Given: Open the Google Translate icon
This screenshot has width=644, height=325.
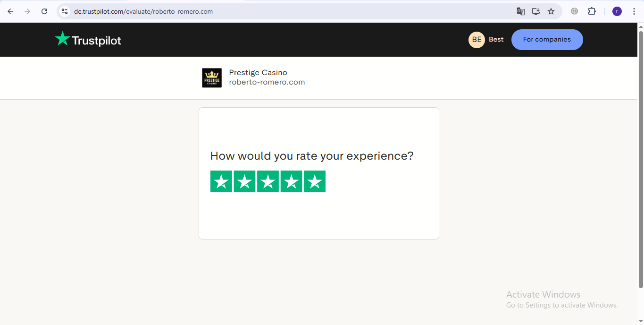Looking at the screenshot, I should [521, 11].
